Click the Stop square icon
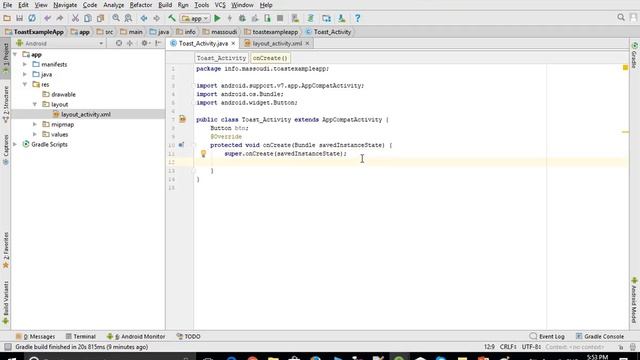This screenshot has height=360, width=640. pyautogui.click(x=280, y=18)
